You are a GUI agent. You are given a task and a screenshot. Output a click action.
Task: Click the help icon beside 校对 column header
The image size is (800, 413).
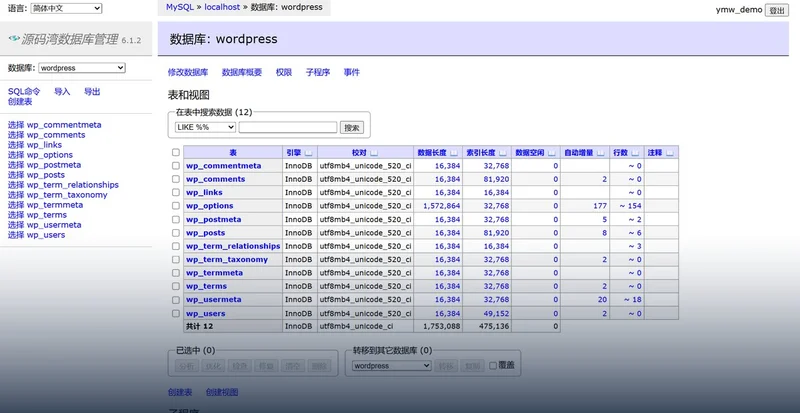tap(374, 153)
